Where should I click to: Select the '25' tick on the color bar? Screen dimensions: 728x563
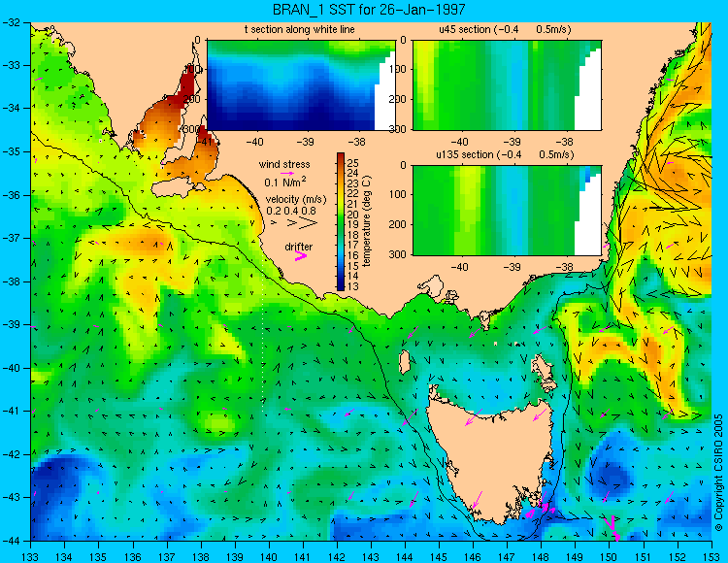353,163
